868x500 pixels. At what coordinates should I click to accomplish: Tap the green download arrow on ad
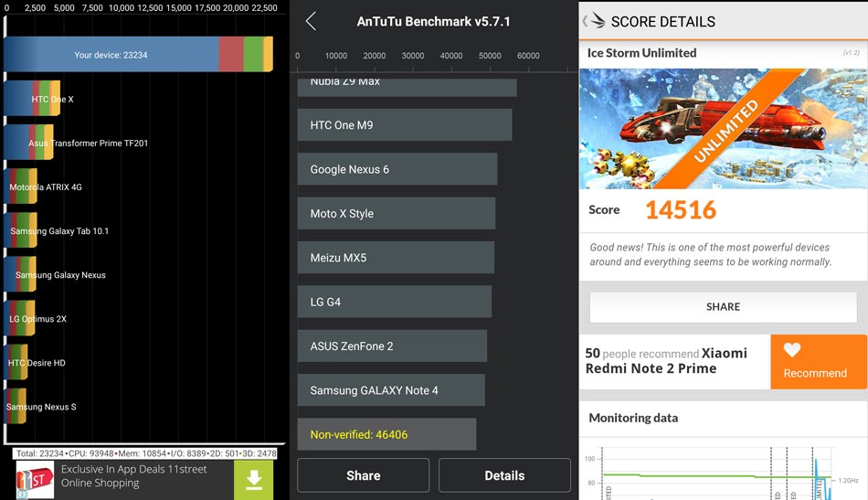[253, 480]
